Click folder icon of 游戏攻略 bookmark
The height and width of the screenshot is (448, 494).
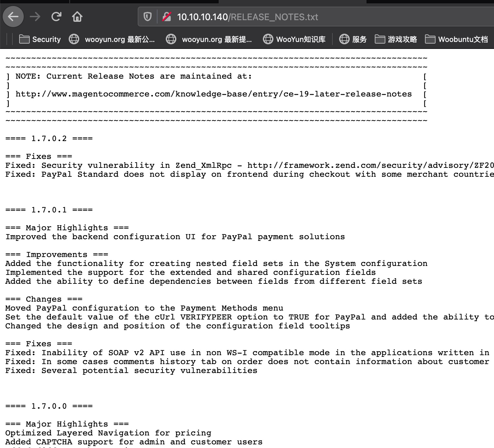tap(380, 39)
